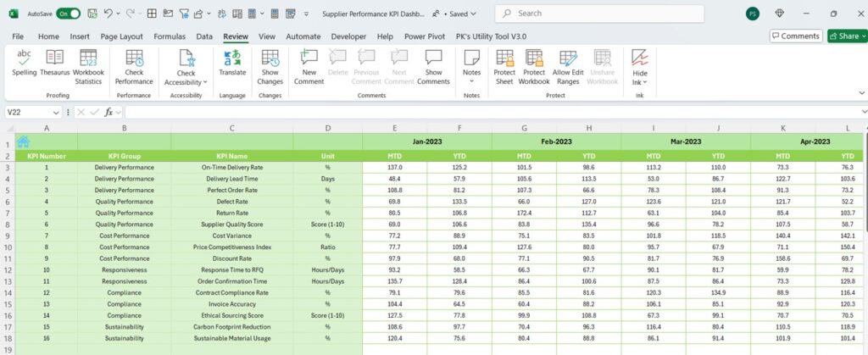Open Workbook Statistics
This screenshot has height=355, width=868.
(88, 67)
